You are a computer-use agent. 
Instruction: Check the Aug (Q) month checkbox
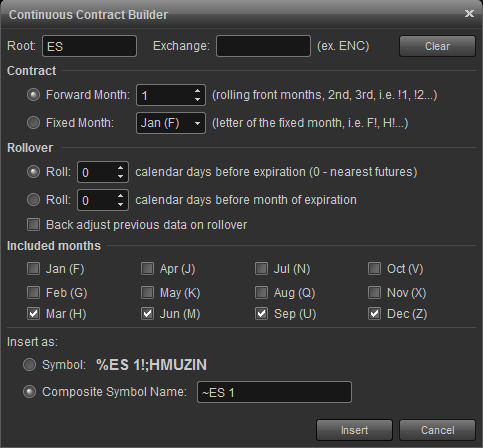(261, 292)
